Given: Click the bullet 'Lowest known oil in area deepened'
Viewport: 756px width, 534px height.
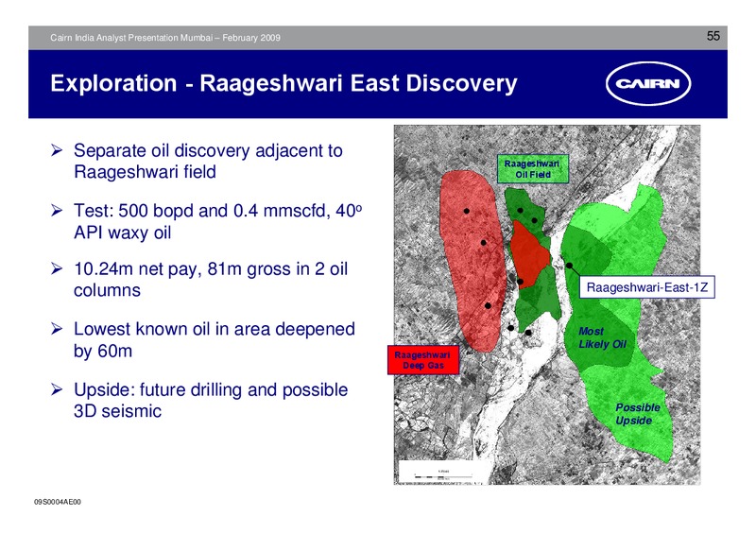Looking at the screenshot, I should [x=215, y=339].
